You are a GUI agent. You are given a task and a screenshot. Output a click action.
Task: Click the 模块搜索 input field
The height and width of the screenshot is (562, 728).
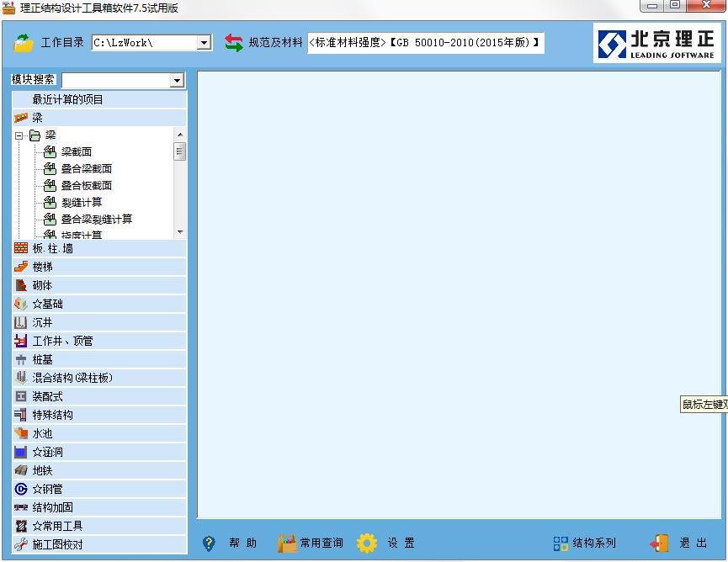click(x=116, y=81)
